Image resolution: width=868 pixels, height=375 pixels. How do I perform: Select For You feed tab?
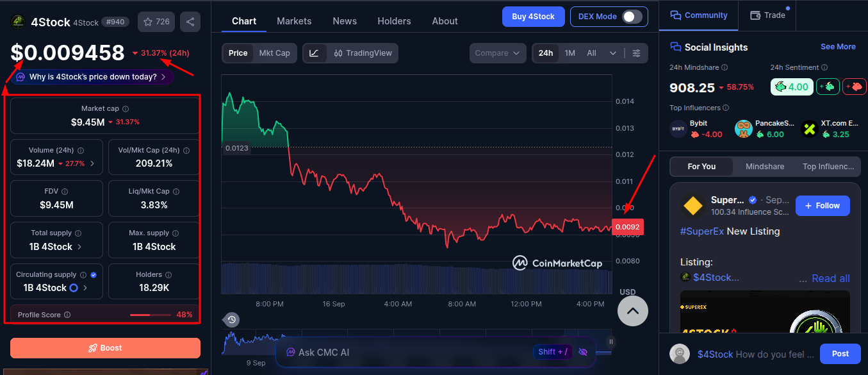(701, 167)
